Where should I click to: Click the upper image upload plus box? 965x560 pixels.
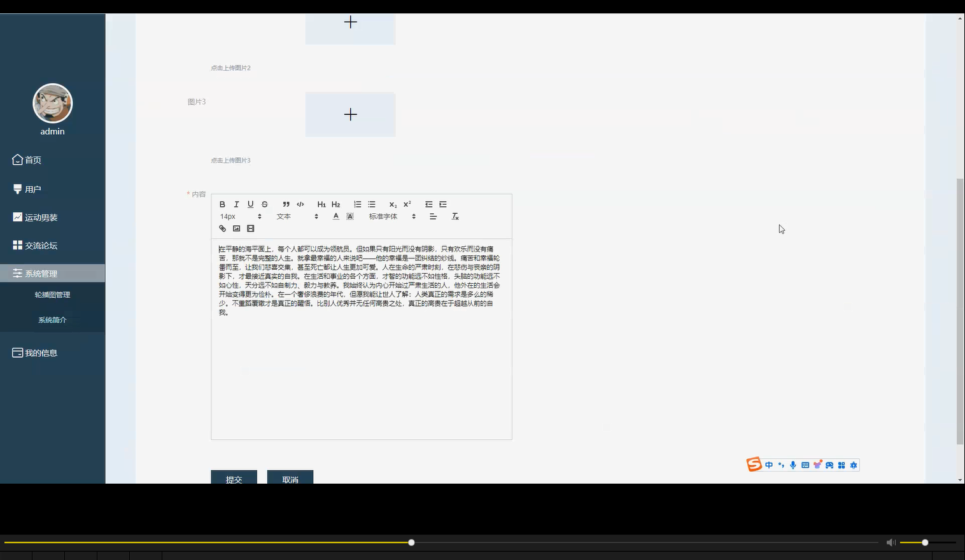[x=350, y=29]
